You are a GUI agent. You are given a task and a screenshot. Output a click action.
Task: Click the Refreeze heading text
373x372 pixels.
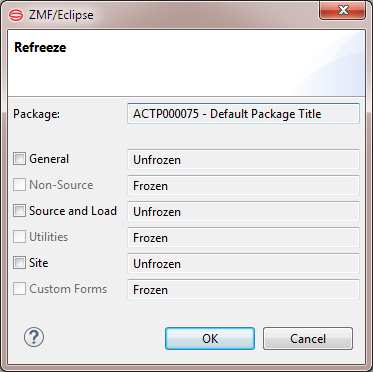(x=40, y=47)
